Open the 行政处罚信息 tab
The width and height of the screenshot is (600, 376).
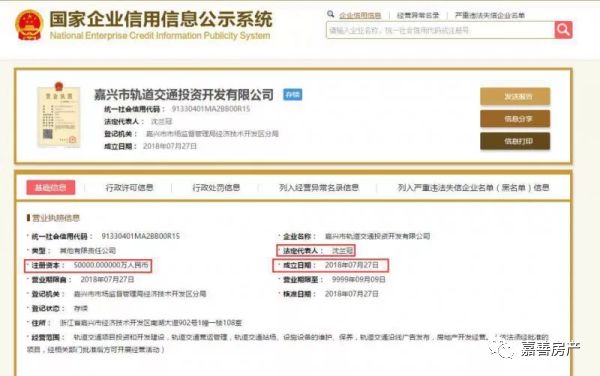(x=216, y=187)
